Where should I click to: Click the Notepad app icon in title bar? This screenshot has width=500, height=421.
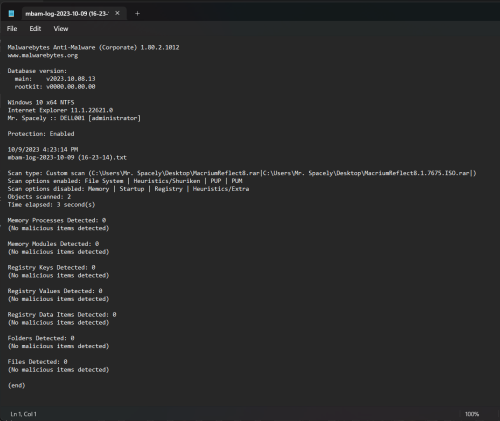click(11, 13)
